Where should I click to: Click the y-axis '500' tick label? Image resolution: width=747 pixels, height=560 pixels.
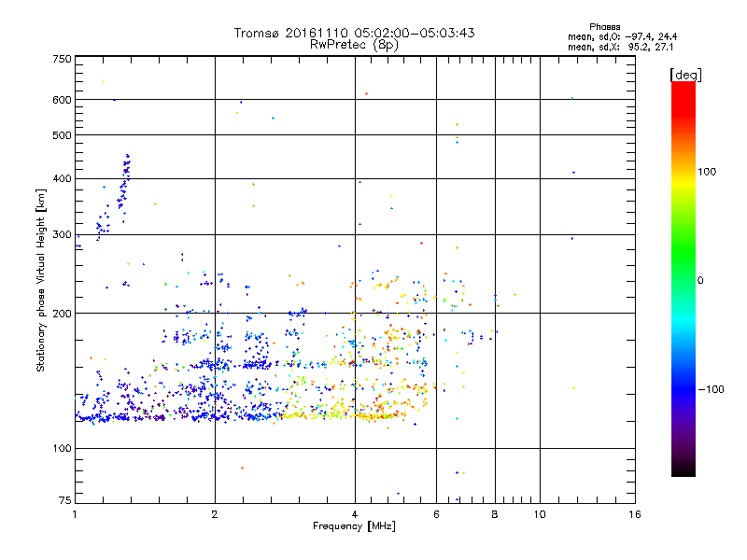coord(62,135)
